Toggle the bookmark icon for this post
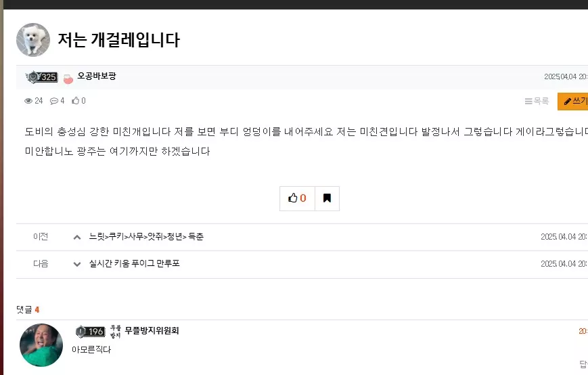This screenshot has width=588, height=375. [x=327, y=198]
